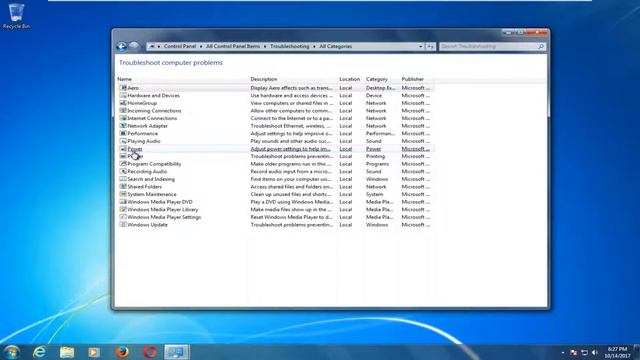Screen dimensions: 640x360
Task: Open Windows Explorer folder in taskbar
Action: click(x=67, y=352)
